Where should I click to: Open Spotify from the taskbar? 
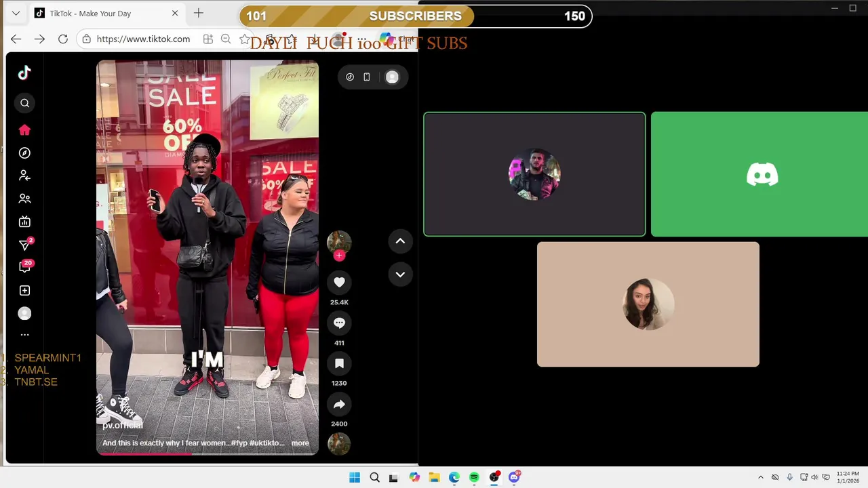(x=474, y=477)
